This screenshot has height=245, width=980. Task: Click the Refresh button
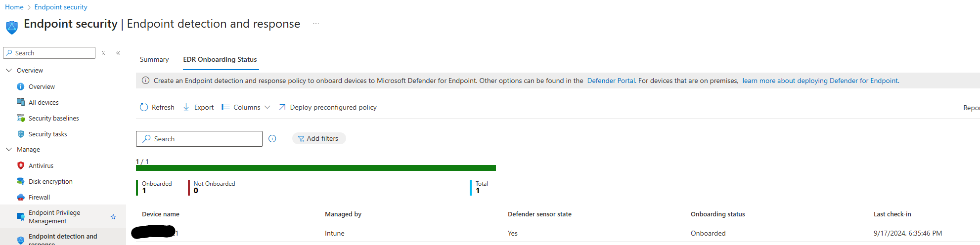click(157, 107)
